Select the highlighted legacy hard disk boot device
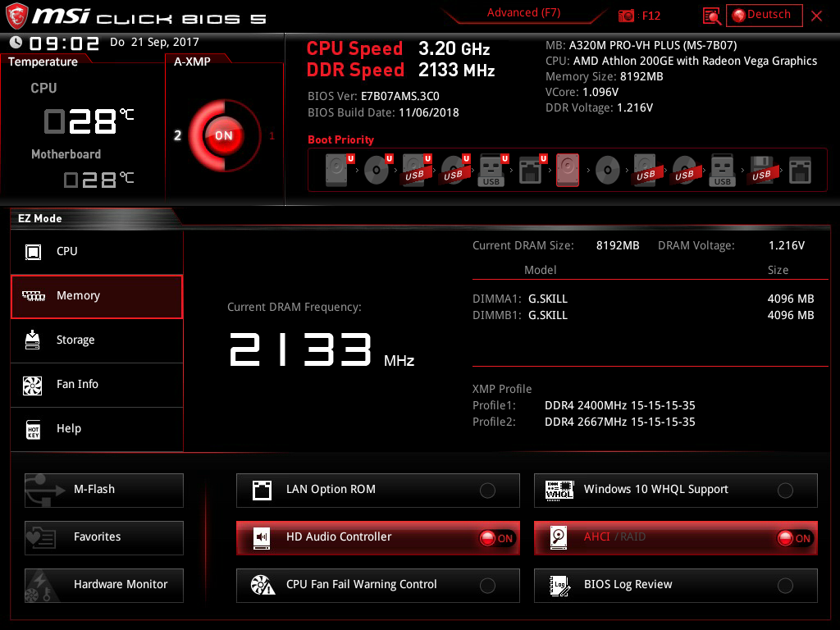Viewport: 840px width, 630px height. pos(568,170)
